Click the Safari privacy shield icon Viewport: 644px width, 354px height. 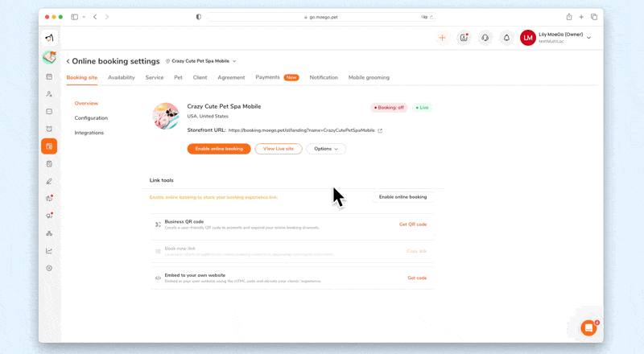tap(199, 17)
